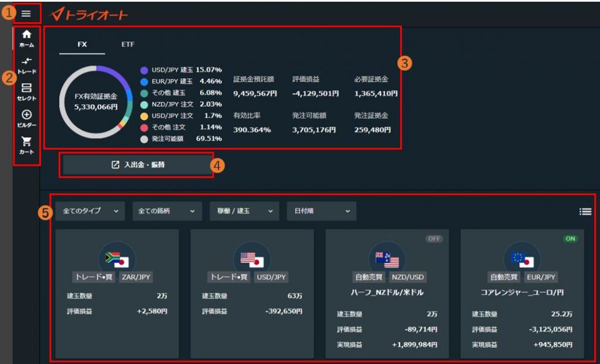Click the ZAR/JPY flag pair icon
Viewport: 600px width, 364px height.
[x=117, y=260]
